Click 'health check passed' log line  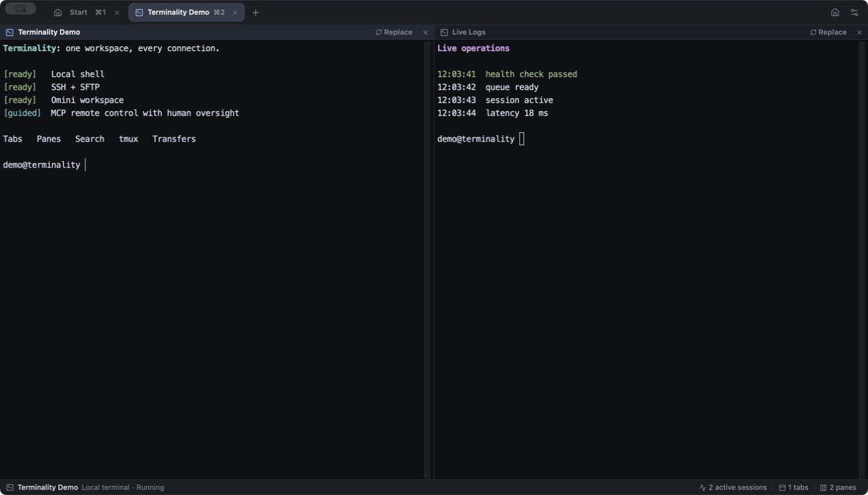pos(507,74)
